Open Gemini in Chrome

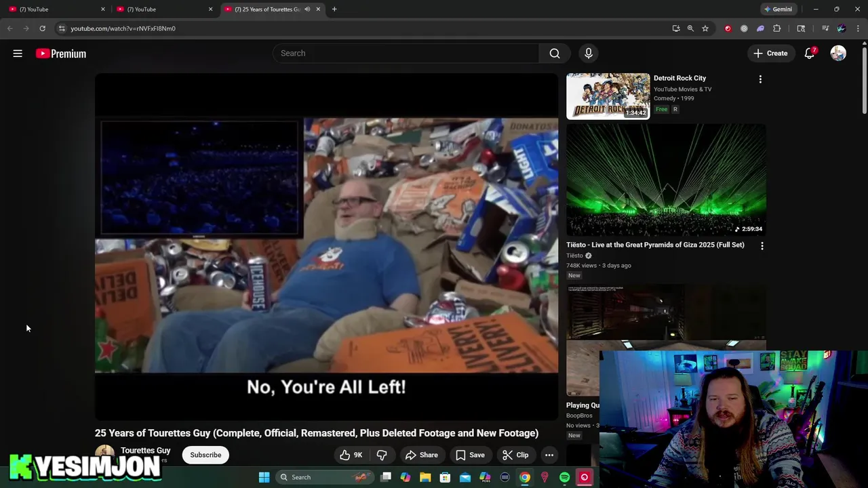coord(777,9)
